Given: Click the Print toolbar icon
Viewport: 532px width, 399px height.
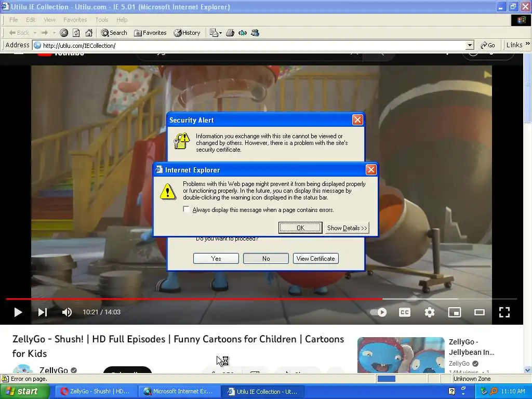Looking at the screenshot, I should (230, 33).
